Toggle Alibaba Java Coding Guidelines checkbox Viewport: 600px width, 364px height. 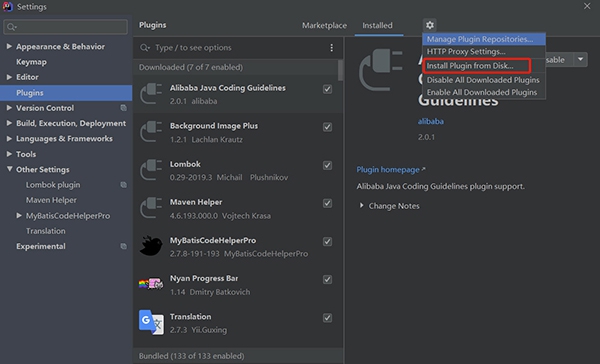pos(327,89)
